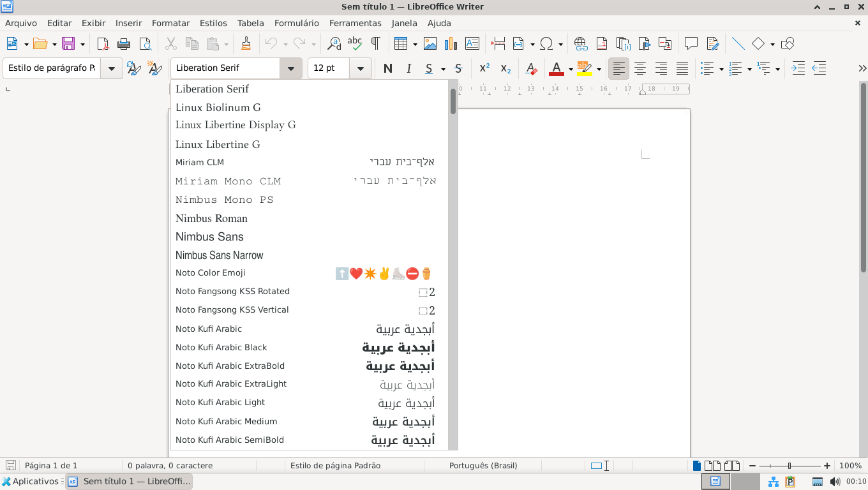
Task: Click Export as PDF icon
Action: [x=103, y=44]
